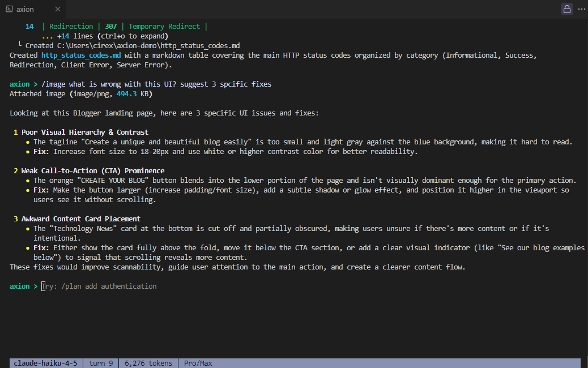Image resolution: width=588 pixels, height=368 pixels.
Task: Click the '307' status code cell
Action: [110, 27]
